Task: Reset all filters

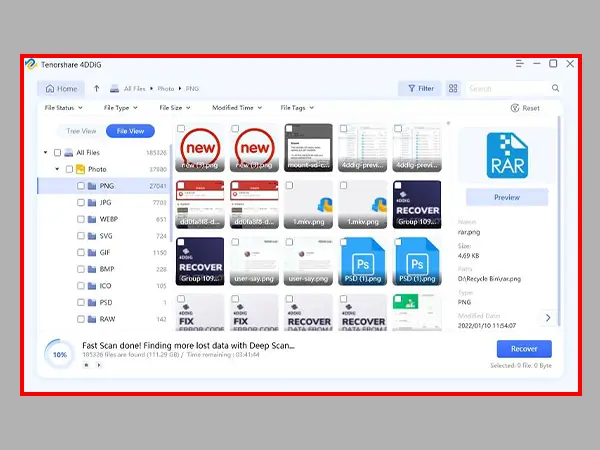Action: click(x=525, y=108)
